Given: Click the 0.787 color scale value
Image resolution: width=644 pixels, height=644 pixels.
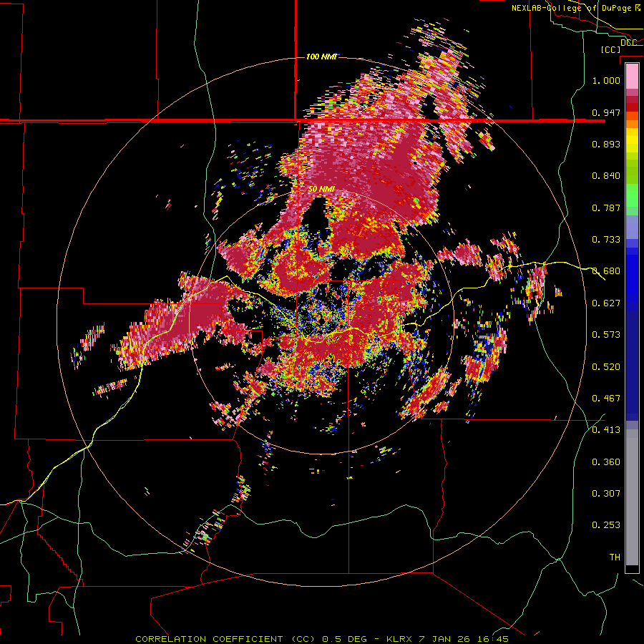Looking at the screenshot, I should pyautogui.click(x=606, y=208).
